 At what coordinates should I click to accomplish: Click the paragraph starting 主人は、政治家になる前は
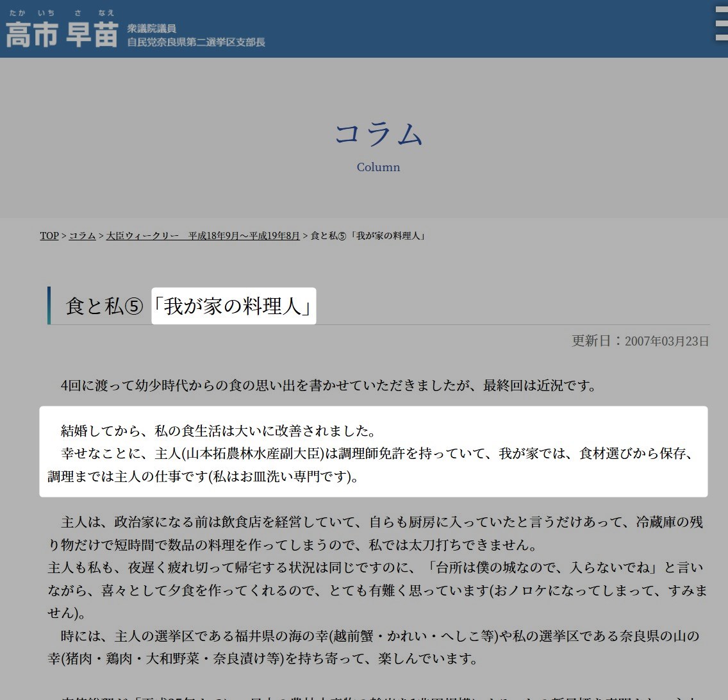click(376, 533)
